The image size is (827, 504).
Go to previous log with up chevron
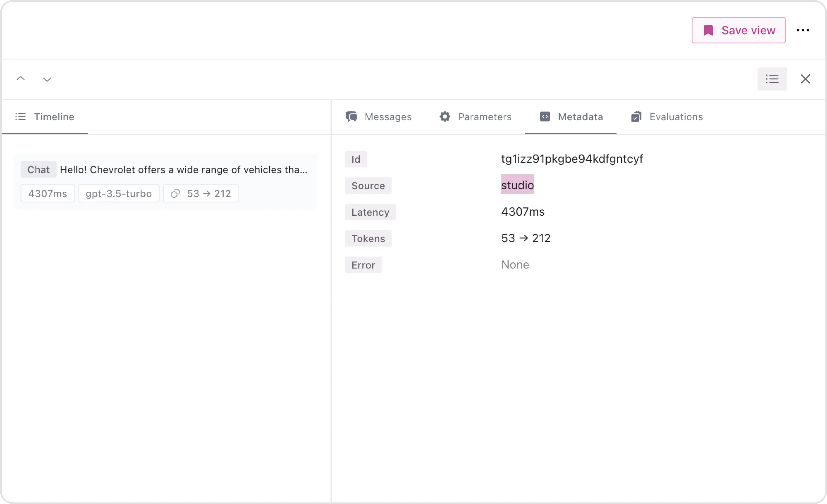tap(21, 79)
